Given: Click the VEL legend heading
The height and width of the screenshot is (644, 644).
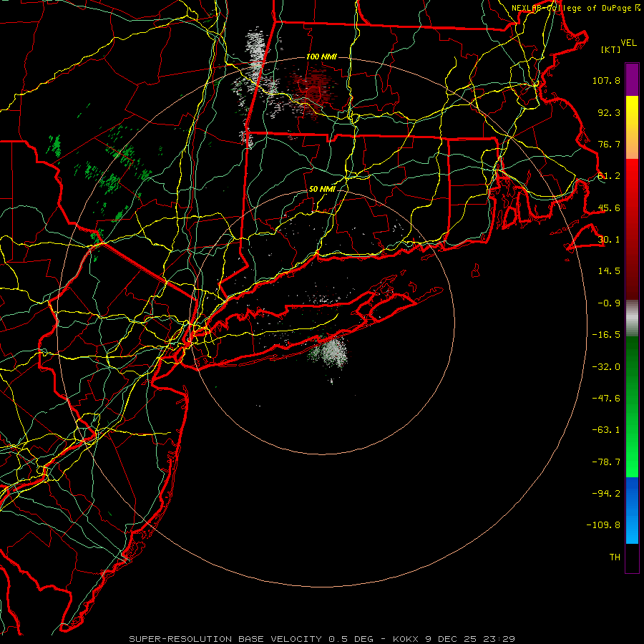Looking at the screenshot, I should 628,42.
